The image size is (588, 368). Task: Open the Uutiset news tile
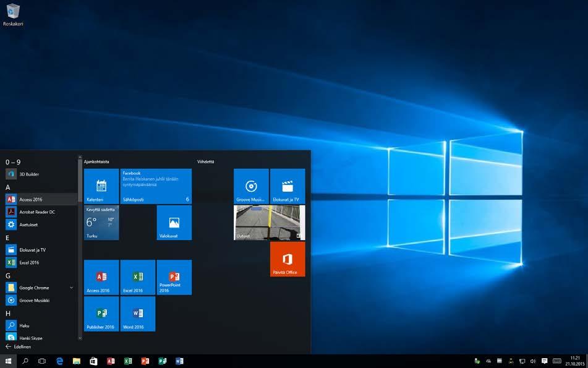click(x=269, y=223)
